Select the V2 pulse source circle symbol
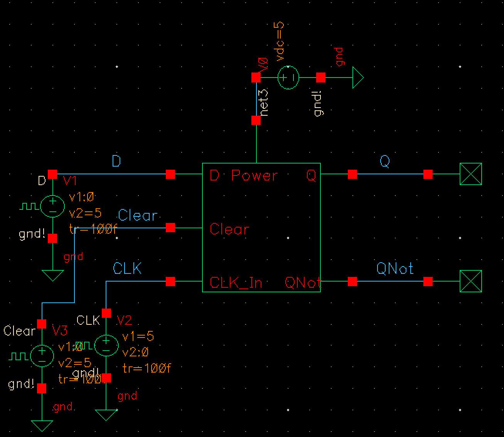The image size is (504, 437). click(x=106, y=345)
